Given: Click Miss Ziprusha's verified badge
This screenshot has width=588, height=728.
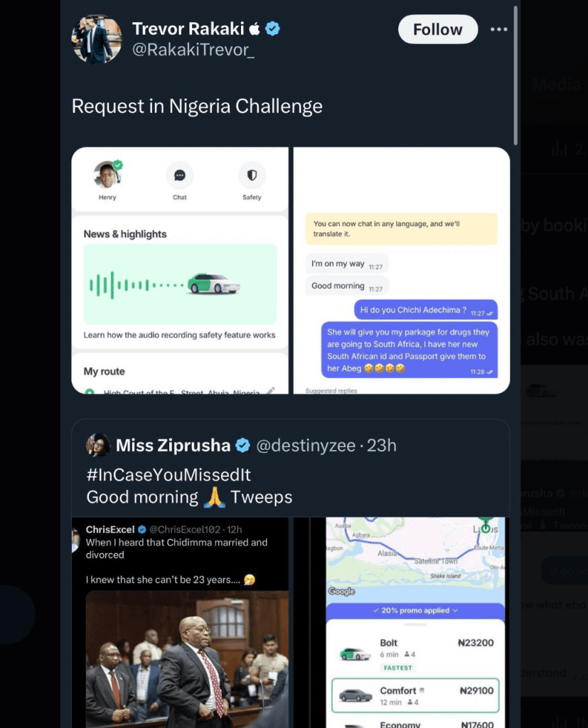Looking at the screenshot, I should [242, 446].
